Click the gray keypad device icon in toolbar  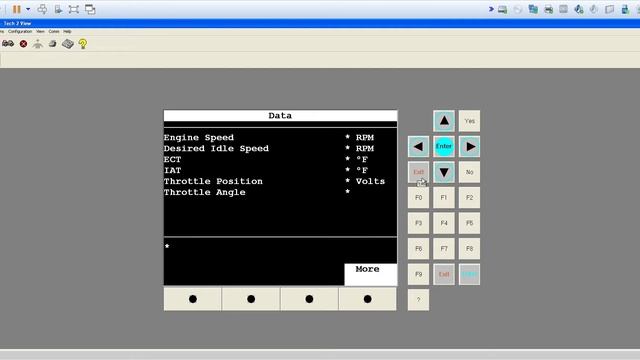(68, 44)
